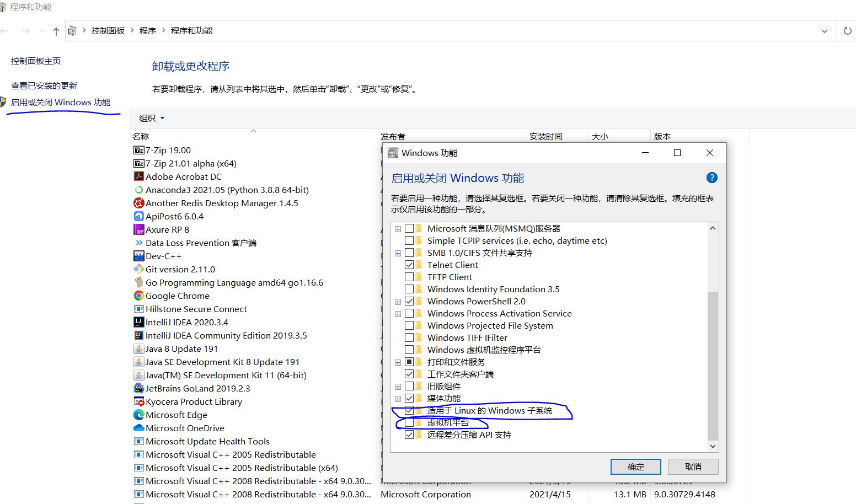Click 程序 breadcrumb segment
Image resolution: width=856 pixels, height=504 pixels.
pos(147,31)
